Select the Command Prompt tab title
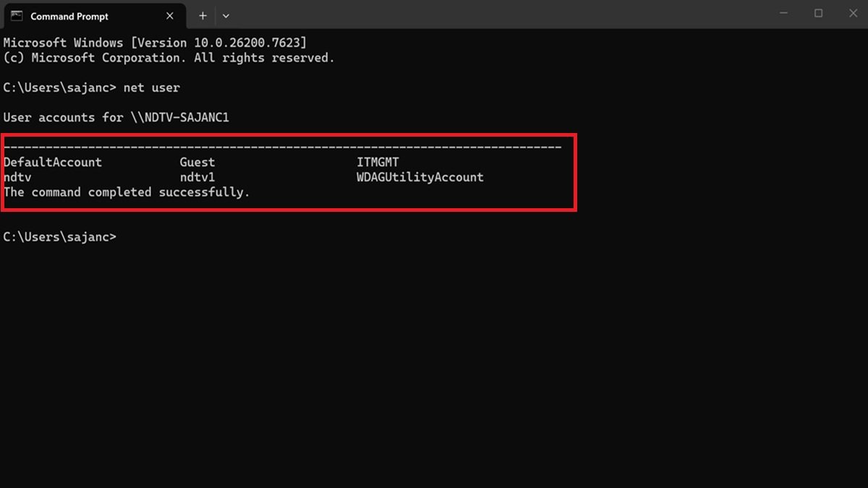This screenshot has height=488, width=868. pos(69,16)
